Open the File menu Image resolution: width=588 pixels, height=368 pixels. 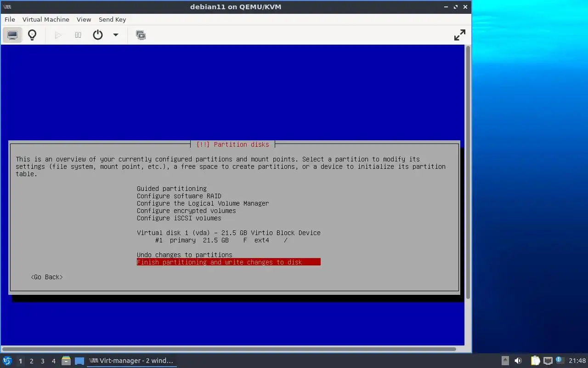(x=10, y=19)
